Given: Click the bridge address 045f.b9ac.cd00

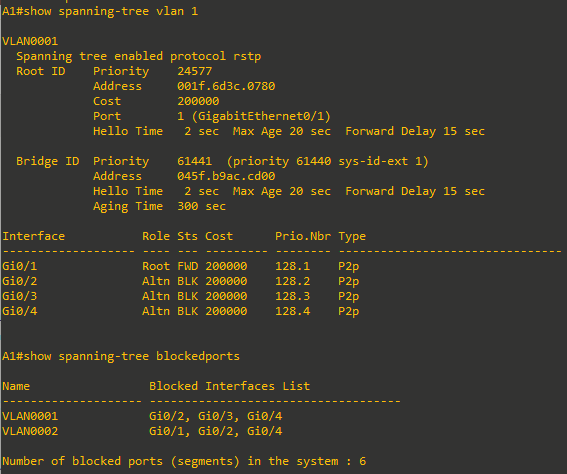Looking at the screenshot, I should pos(226,176).
